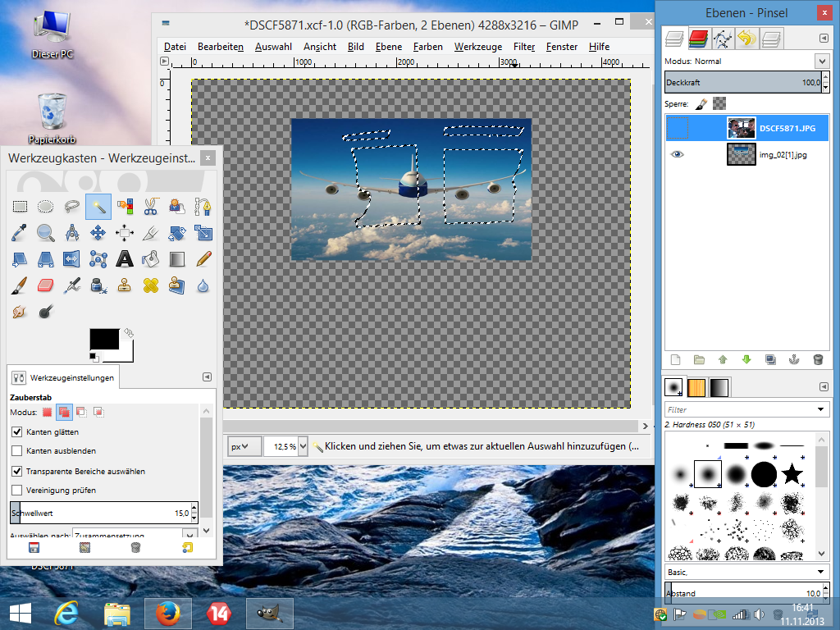Select the Color Picker eyedropper tool
This screenshot has height=630, width=840.
(x=20, y=233)
